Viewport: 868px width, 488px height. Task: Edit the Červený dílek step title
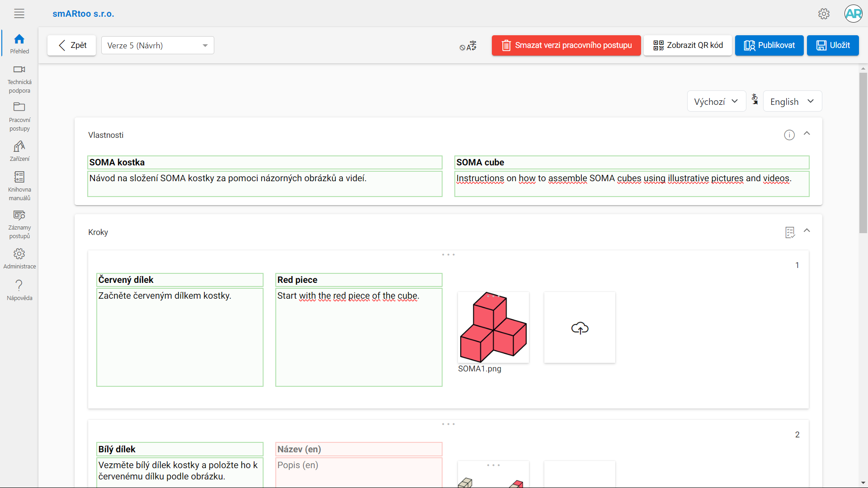pos(179,280)
